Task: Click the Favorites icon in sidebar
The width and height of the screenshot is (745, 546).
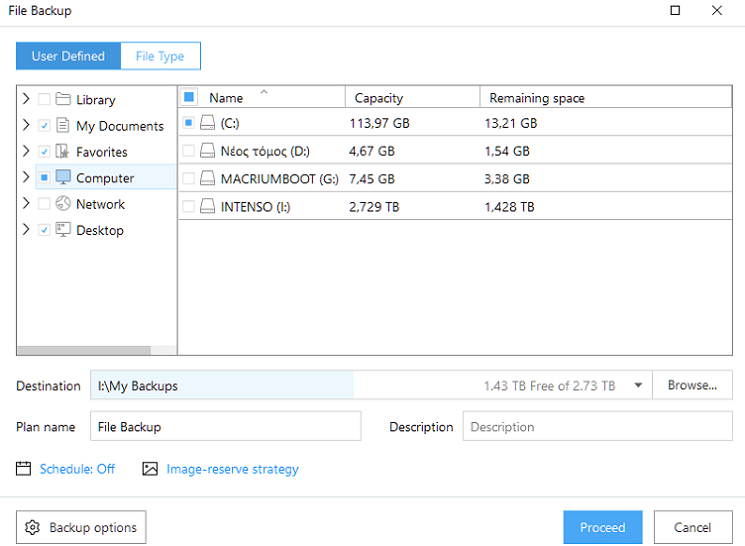Action: pos(63,152)
